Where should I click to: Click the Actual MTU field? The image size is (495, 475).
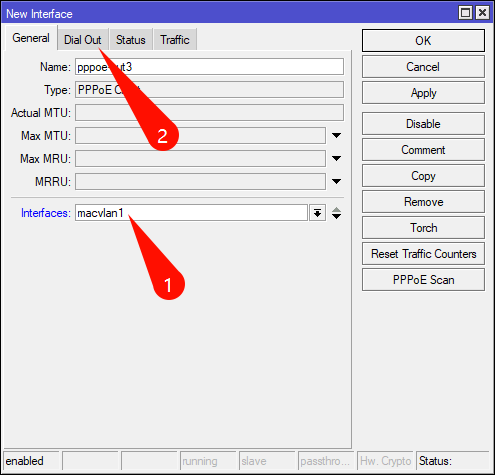click(x=209, y=113)
